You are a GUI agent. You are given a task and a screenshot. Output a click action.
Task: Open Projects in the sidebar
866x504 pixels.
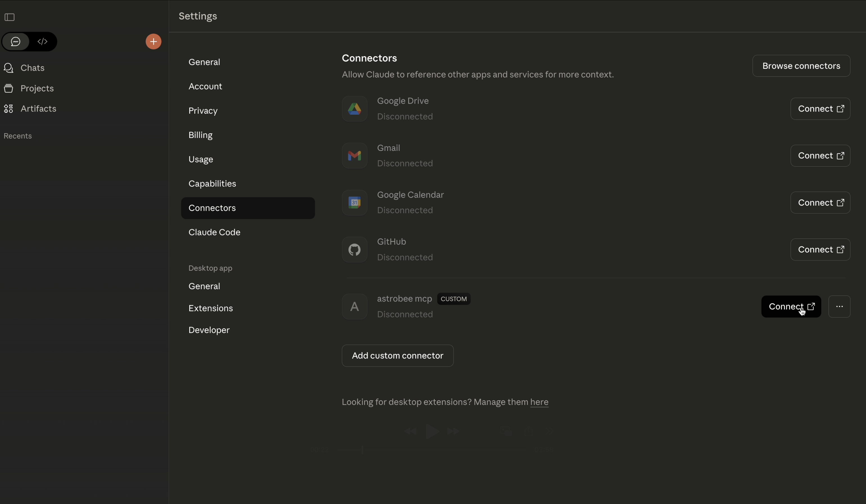(x=37, y=88)
